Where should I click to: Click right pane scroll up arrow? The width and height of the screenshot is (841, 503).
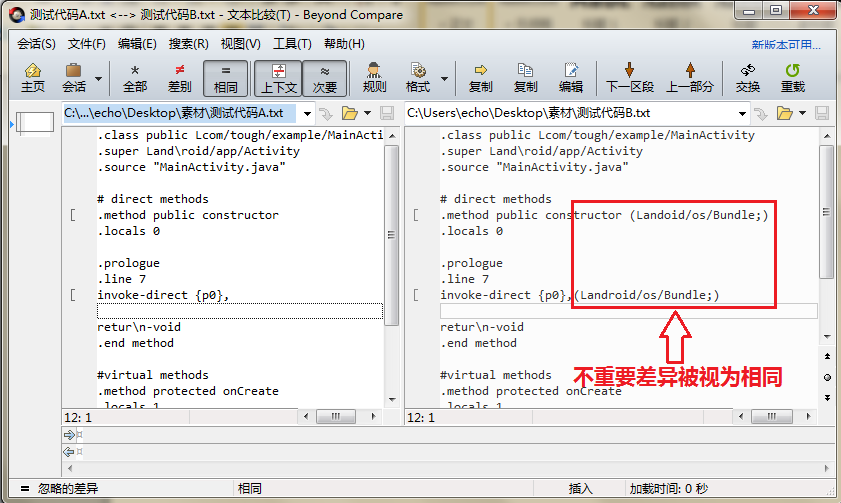pyautogui.click(x=827, y=136)
